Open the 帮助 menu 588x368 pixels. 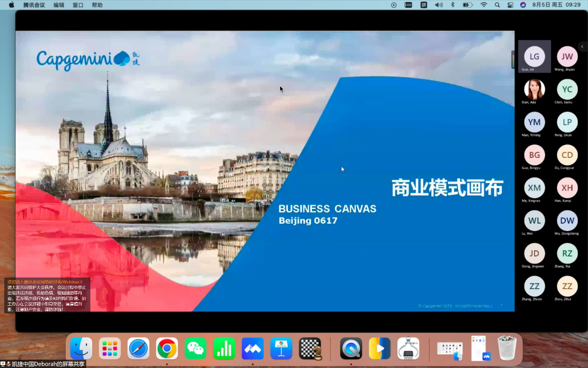[x=97, y=5]
